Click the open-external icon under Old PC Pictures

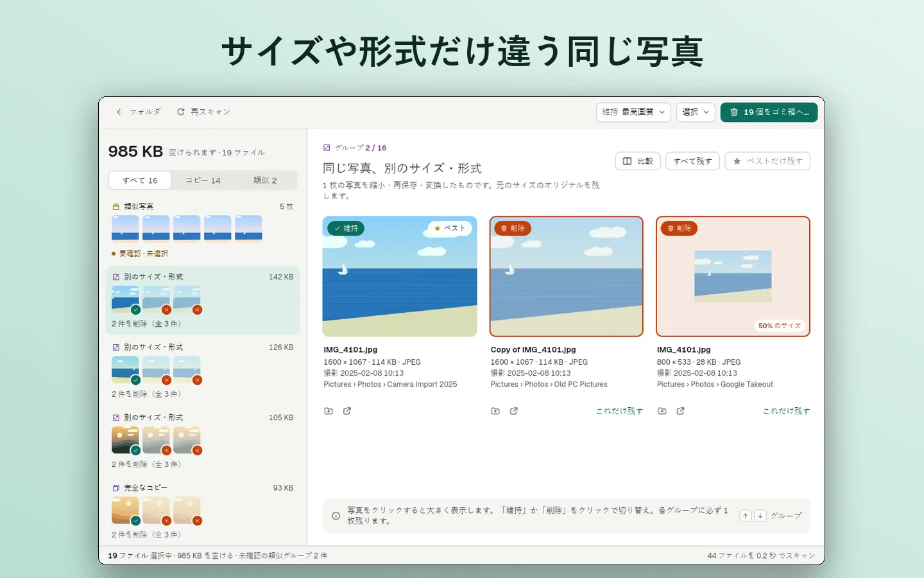click(x=514, y=411)
